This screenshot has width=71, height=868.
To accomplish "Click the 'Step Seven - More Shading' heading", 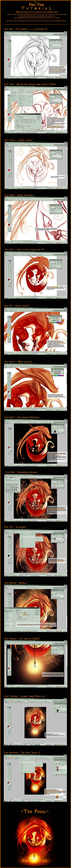I will click(18, 362).
